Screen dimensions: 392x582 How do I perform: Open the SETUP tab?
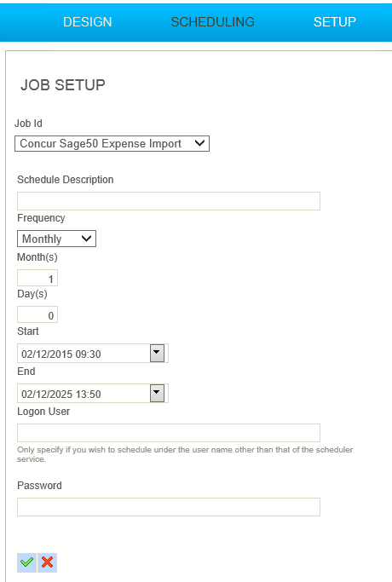click(334, 22)
